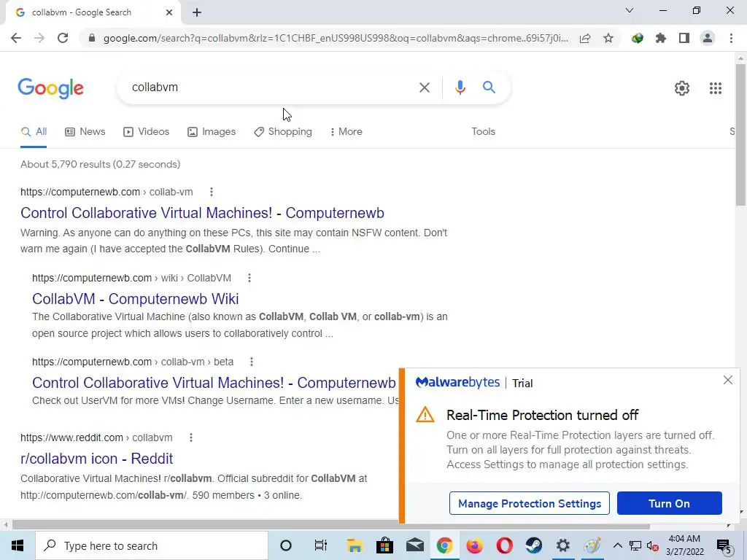
Task: Click the network icon in system tray
Action: (635, 545)
